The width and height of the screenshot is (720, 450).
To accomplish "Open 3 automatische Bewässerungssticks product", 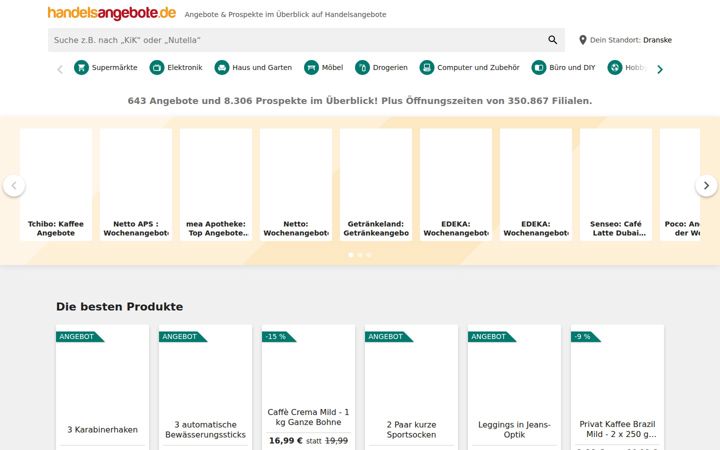I will click(x=205, y=388).
